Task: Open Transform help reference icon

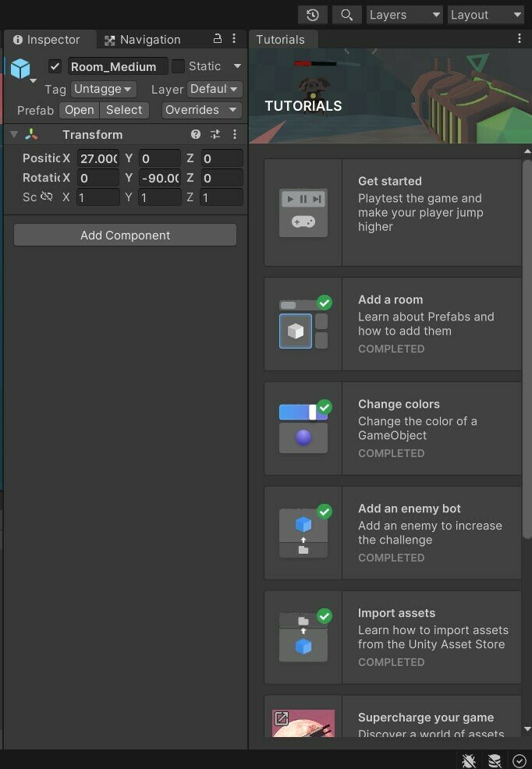Action: pyautogui.click(x=196, y=134)
